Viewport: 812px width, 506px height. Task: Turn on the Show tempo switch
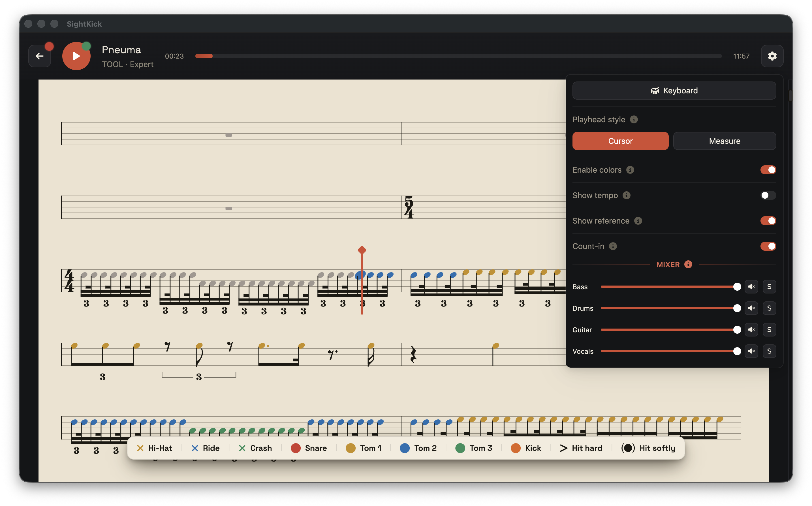click(x=768, y=196)
